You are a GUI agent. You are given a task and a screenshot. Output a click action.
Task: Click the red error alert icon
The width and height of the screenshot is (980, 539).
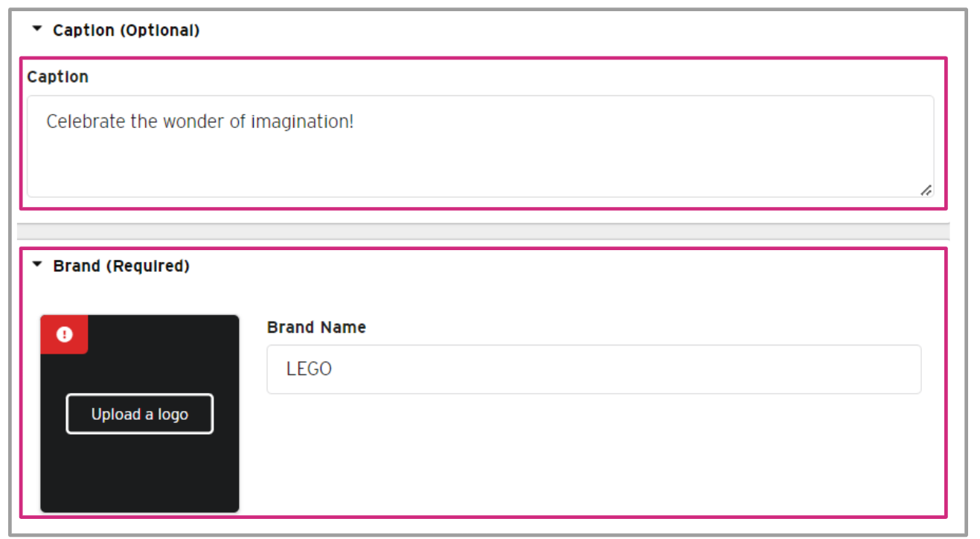pyautogui.click(x=65, y=335)
